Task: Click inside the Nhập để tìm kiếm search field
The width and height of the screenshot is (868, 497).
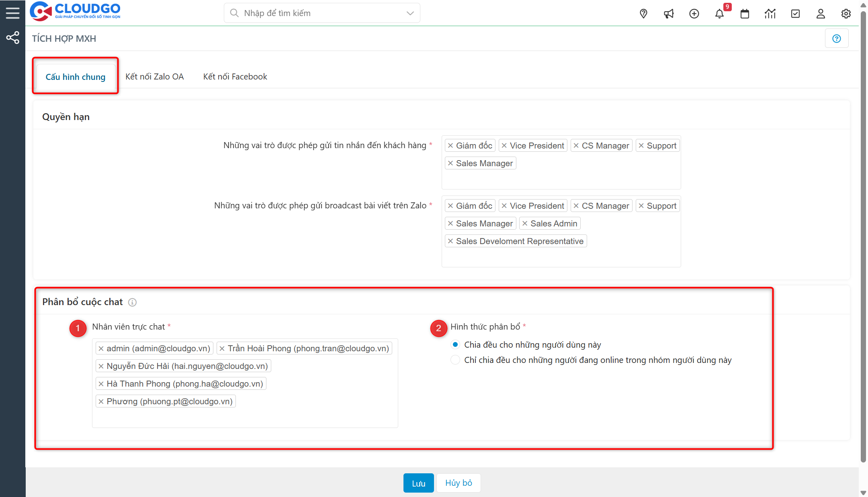Action: click(x=317, y=13)
